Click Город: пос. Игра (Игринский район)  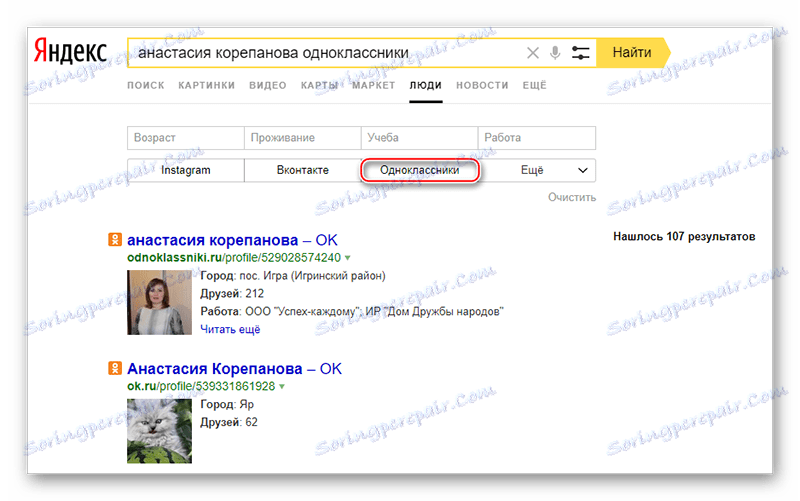click(x=293, y=275)
